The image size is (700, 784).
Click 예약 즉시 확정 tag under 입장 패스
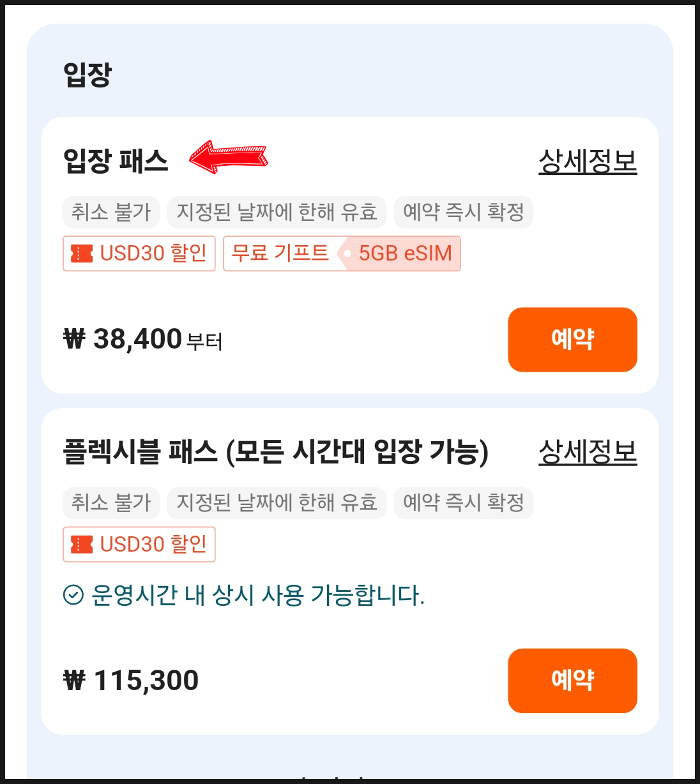click(x=464, y=212)
